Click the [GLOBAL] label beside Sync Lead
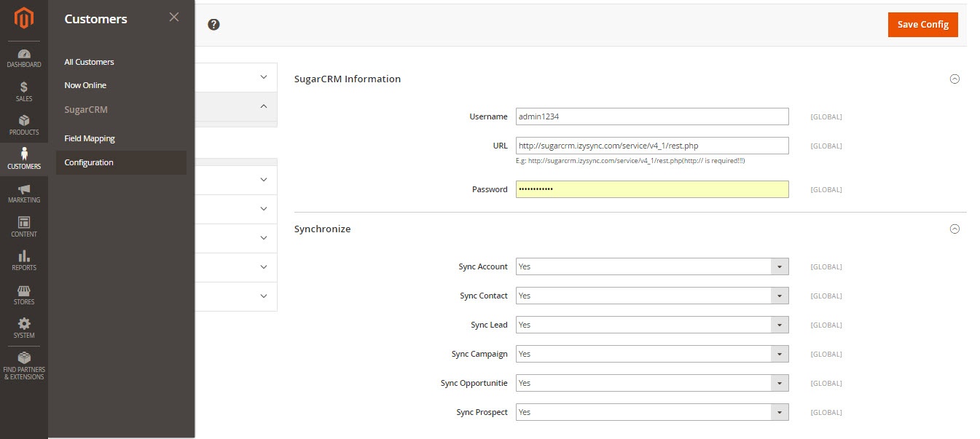The height and width of the screenshot is (439, 980). (826, 325)
